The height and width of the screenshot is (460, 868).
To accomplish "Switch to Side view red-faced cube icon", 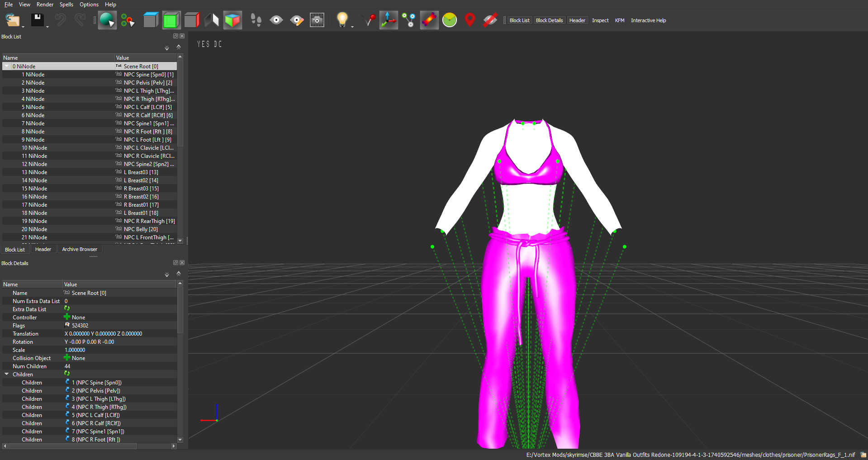I will 192,20.
